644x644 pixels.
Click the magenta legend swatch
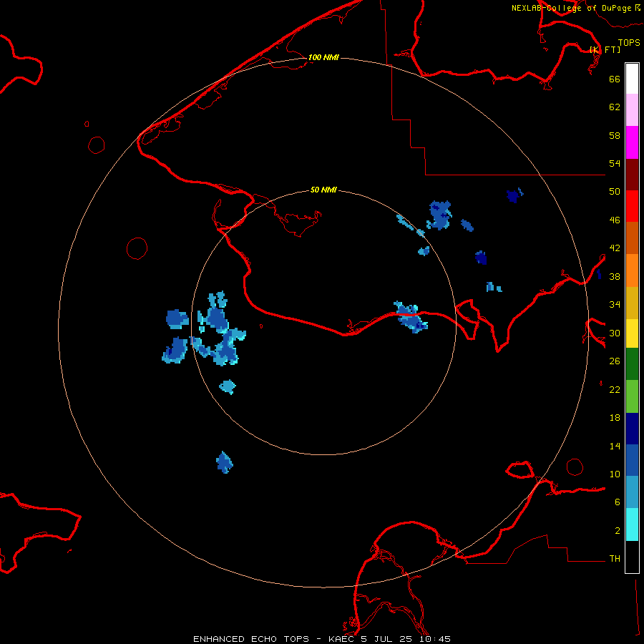tap(632, 142)
